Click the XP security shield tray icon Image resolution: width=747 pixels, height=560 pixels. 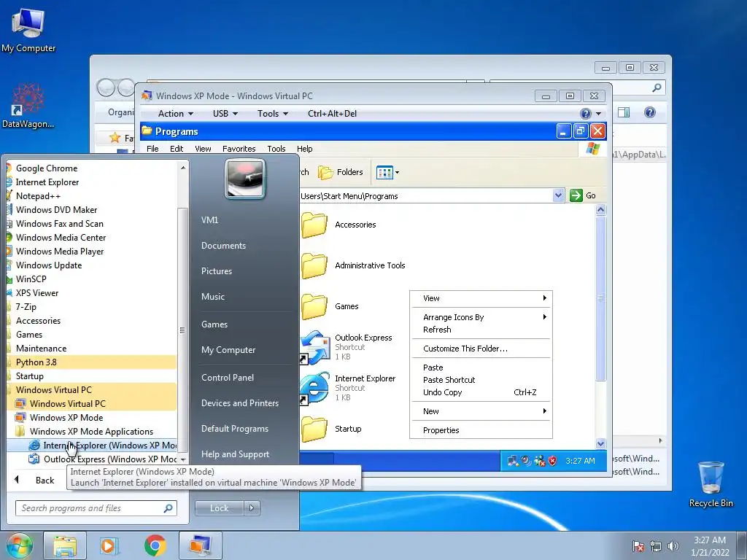[553, 461]
